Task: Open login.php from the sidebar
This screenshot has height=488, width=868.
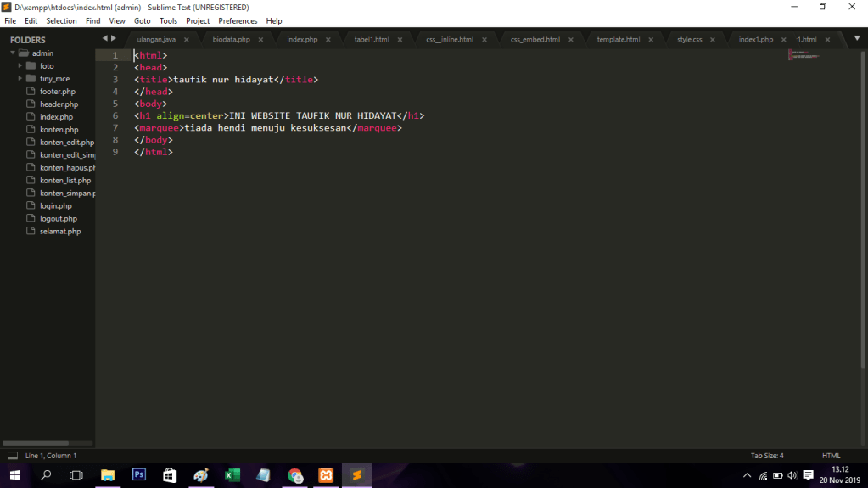Action: tap(56, 206)
